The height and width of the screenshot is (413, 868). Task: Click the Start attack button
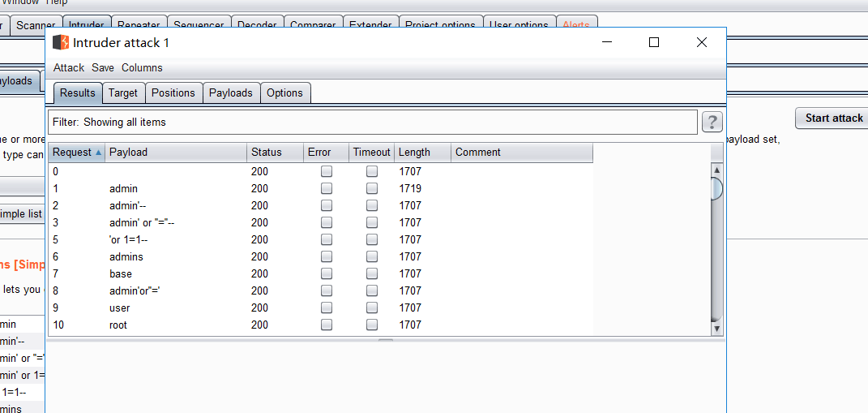(x=834, y=118)
